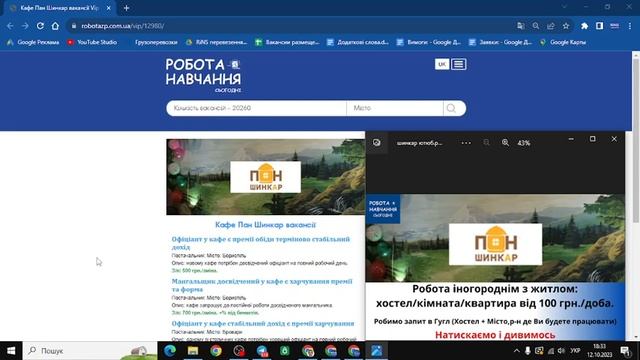Reload the page with the refresh icon
The image size is (640, 360).
point(40,26)
